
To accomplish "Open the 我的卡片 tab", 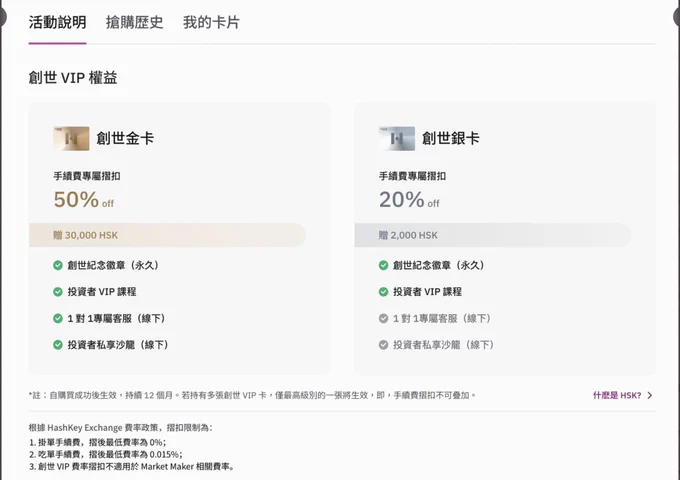I will point(211,22).
